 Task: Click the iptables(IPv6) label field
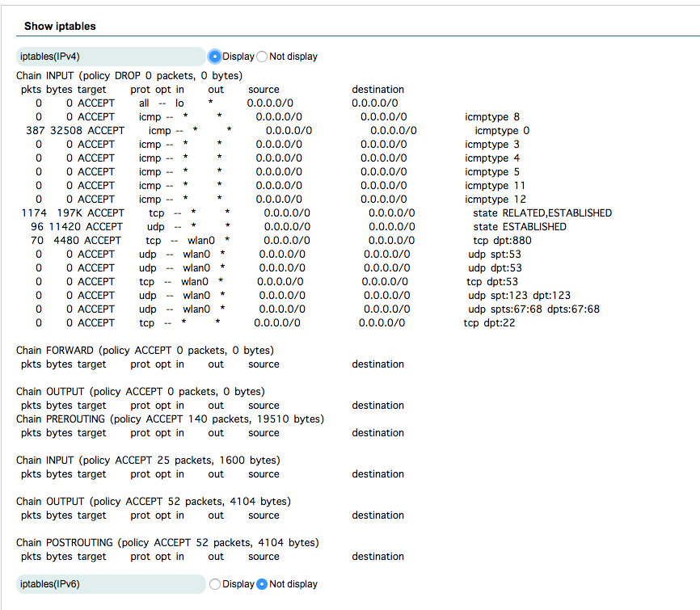(x=110, y=583)
